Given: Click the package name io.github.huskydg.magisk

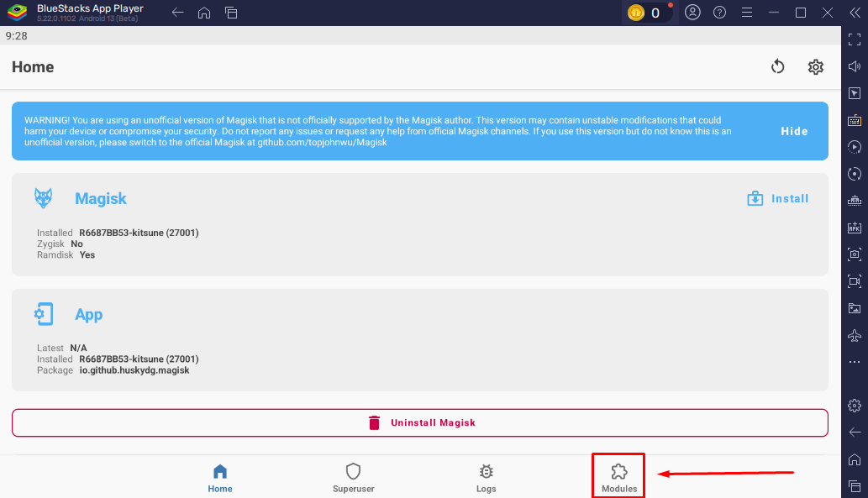Looking at the screenshot, I should [x=134, y=370].
